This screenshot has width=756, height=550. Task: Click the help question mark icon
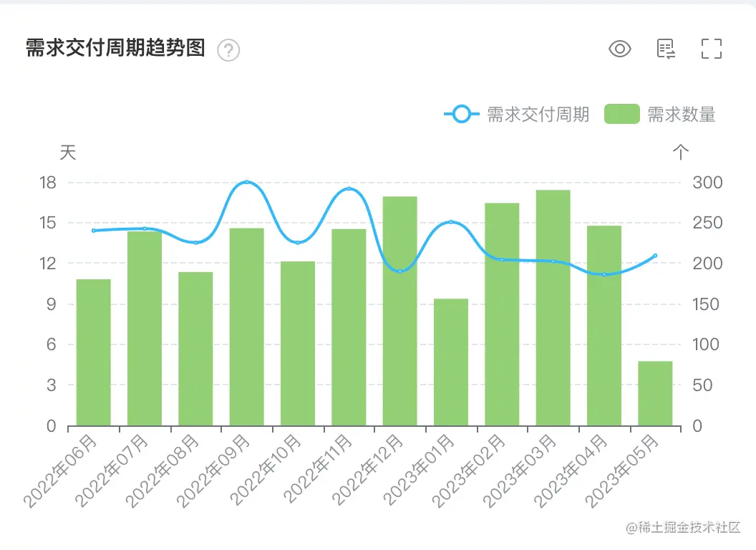point(228,49)
